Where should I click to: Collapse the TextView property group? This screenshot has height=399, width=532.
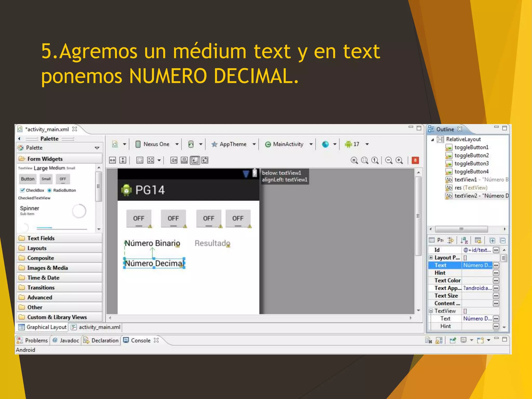pos(431,311)
